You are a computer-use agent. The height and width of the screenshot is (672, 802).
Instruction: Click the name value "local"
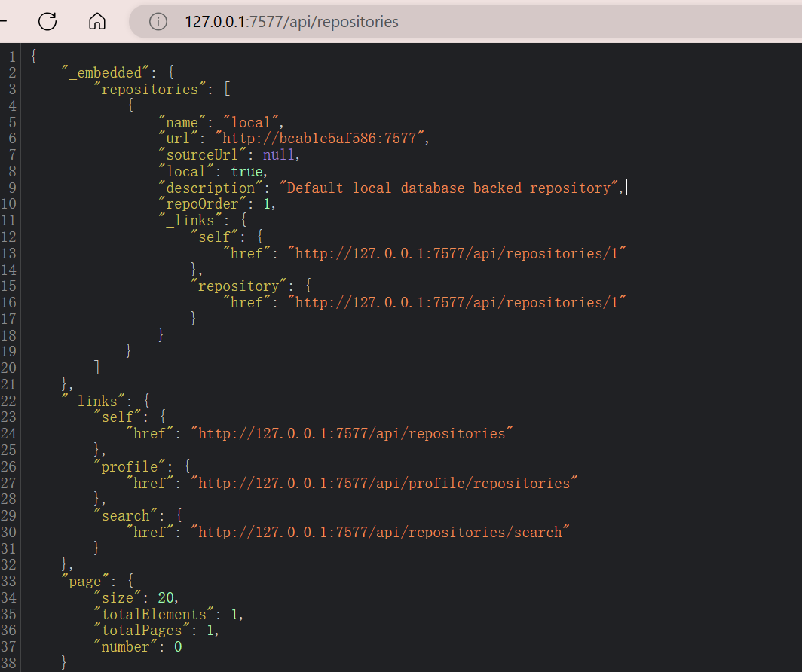[256, 122]
